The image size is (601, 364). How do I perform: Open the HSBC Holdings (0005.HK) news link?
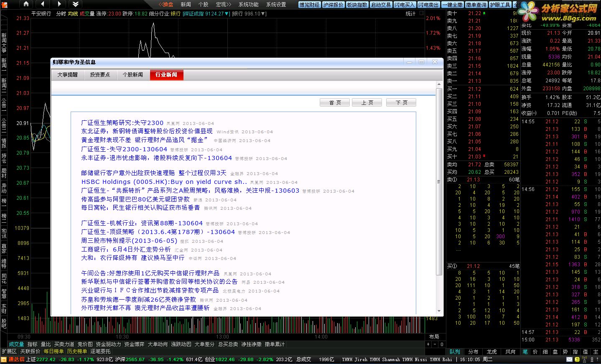(164, 182)
